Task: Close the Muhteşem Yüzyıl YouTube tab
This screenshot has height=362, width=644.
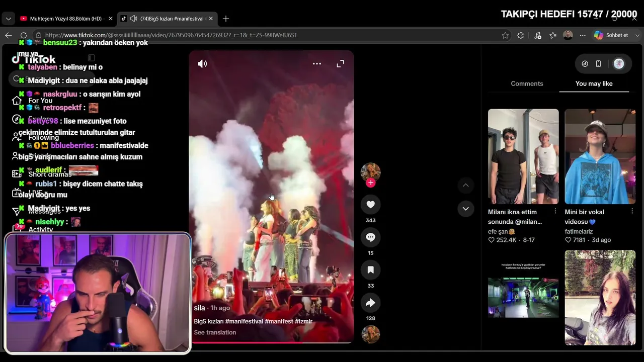Action: pos(111,19)
